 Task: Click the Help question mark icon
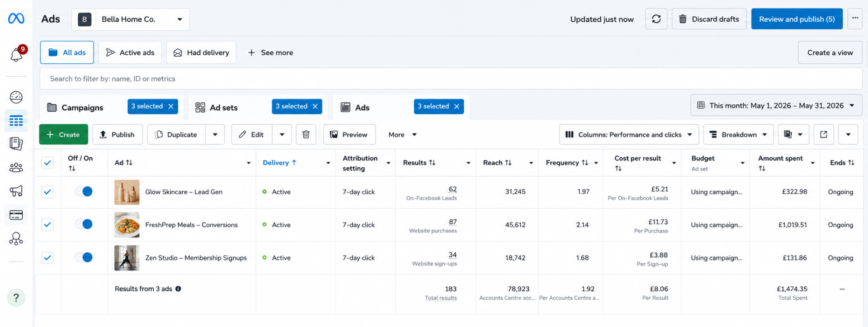pyautogui.click(x=16, y=298)
